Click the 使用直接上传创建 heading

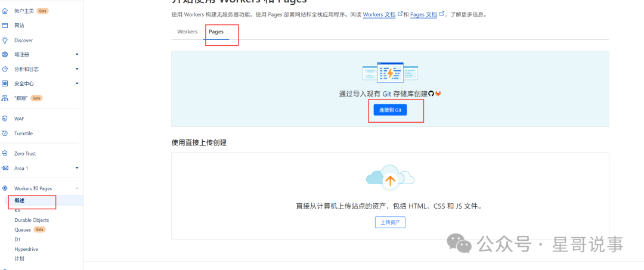(x=199, y=143)
